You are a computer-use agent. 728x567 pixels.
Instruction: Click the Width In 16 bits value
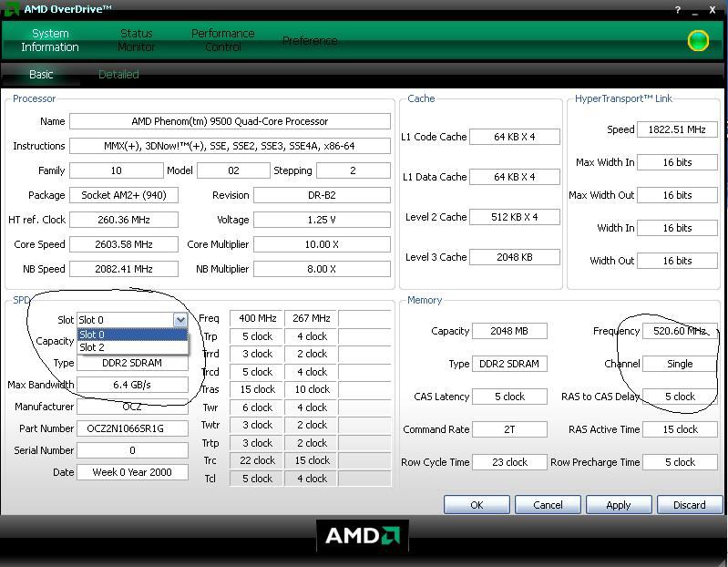tap(677, 228)
